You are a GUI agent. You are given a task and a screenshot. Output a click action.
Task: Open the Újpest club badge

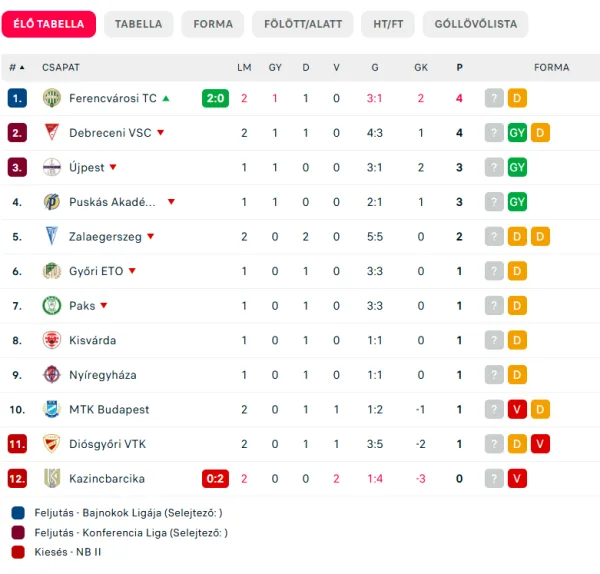point(52,167)
